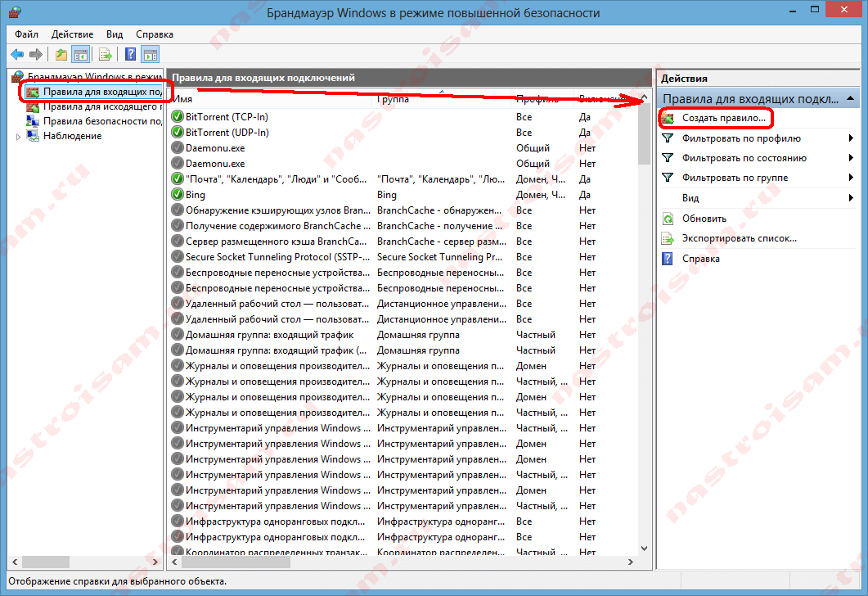Click the Export List toolbar icon
The image size is (868, 596).
106,55
